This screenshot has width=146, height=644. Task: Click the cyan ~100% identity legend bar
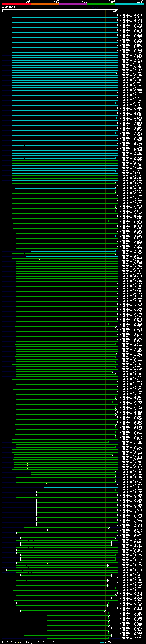(x=130, y=4)
